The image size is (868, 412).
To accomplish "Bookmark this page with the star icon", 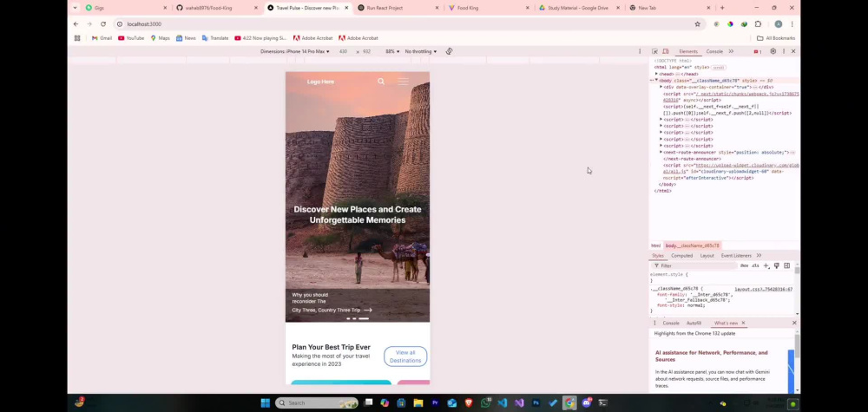I will click(698, 23).
